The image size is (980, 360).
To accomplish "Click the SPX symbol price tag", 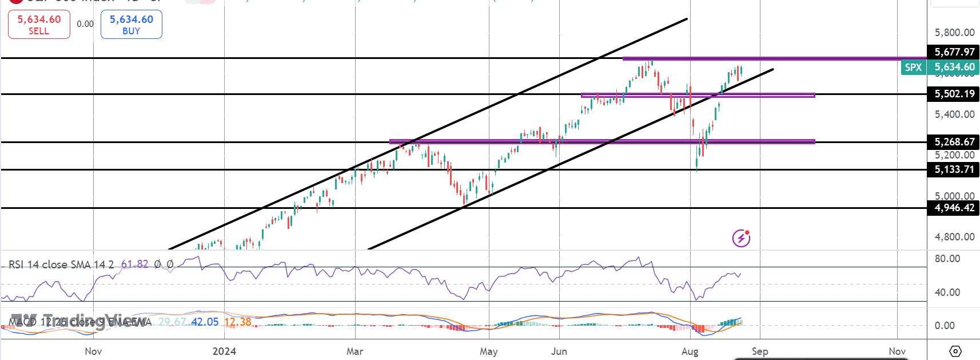I will [x=914, y=68].
